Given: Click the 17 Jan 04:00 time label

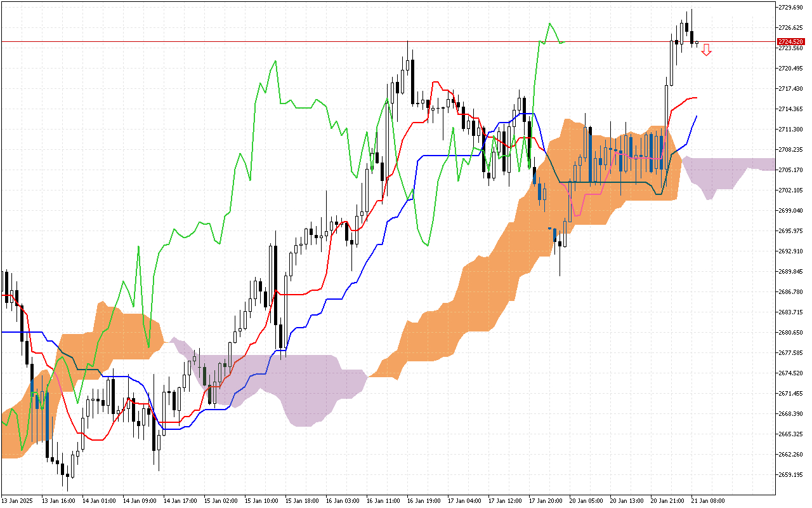Looking at the screenshot, I should [465, 501].
